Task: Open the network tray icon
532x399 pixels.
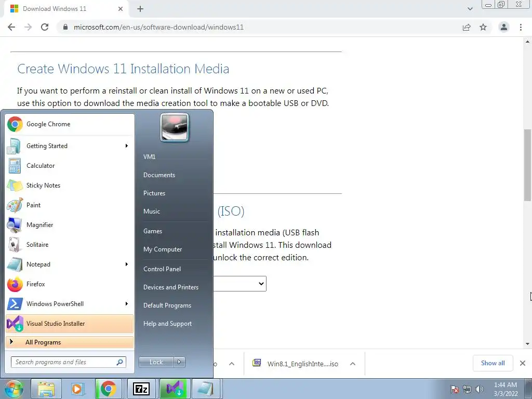Action: tap(467, 389)
